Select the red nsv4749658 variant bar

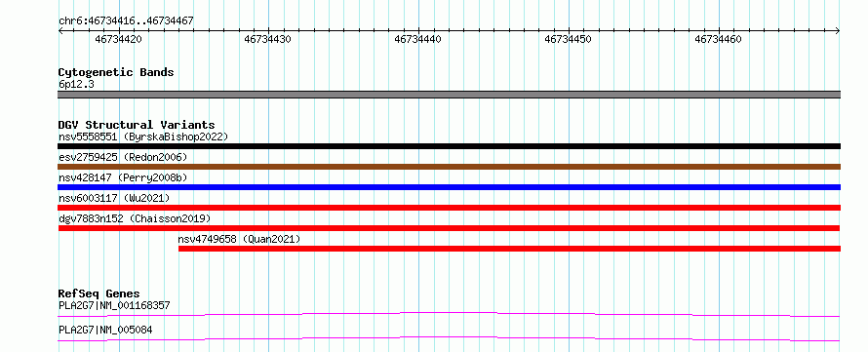coord(509,249)
